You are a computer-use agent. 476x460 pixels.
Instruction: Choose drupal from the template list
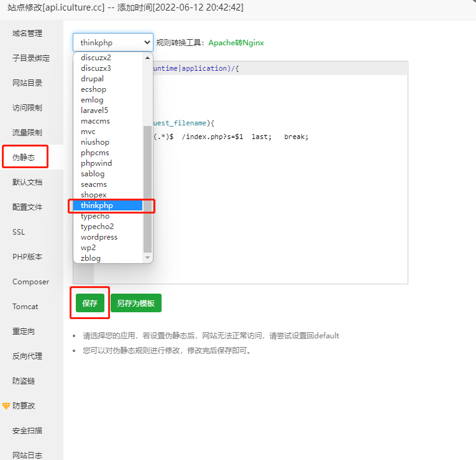[108, 79]
